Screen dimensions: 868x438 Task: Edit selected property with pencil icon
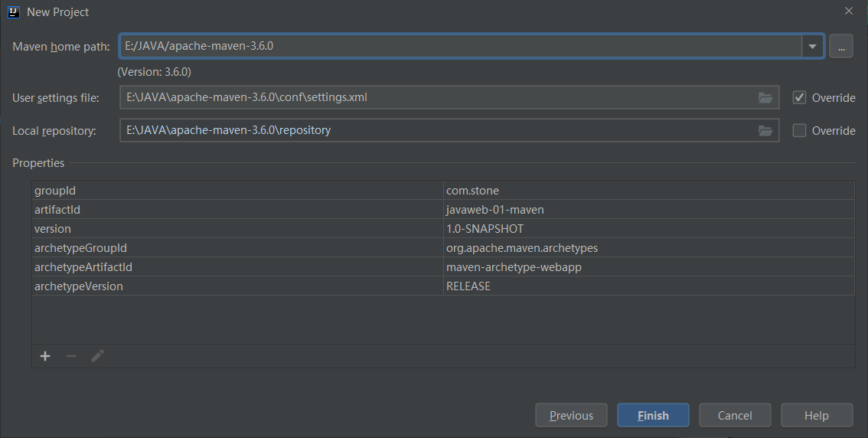(97, 356)
